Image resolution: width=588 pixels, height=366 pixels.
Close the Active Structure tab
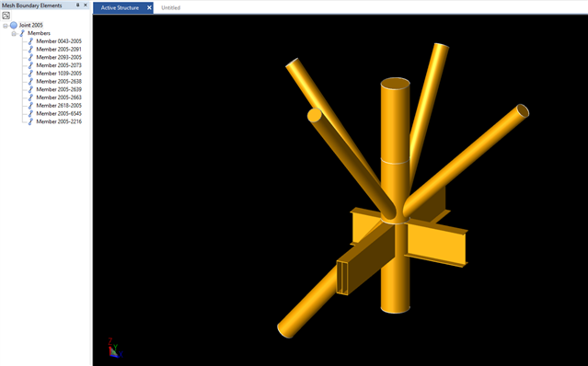pyautogui.click(x=149, y=7)
